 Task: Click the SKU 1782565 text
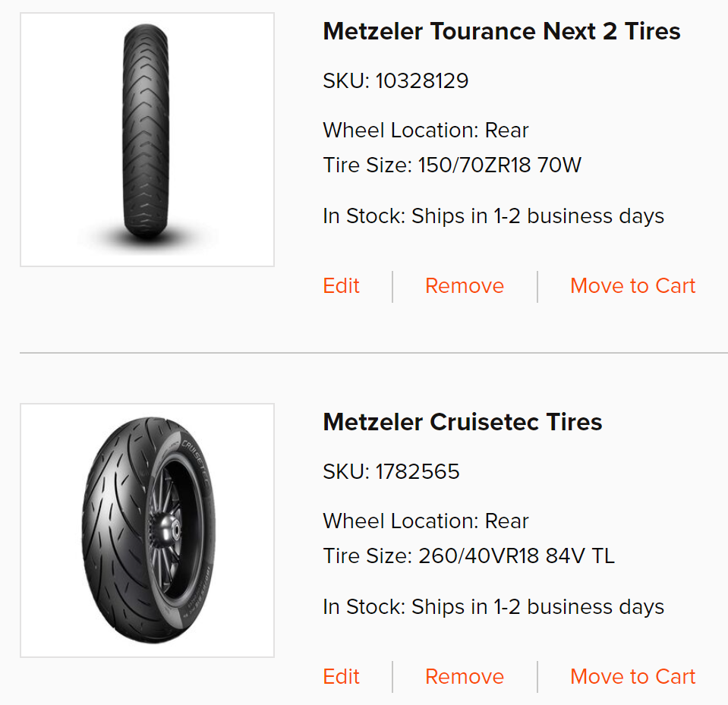[391, 471]
